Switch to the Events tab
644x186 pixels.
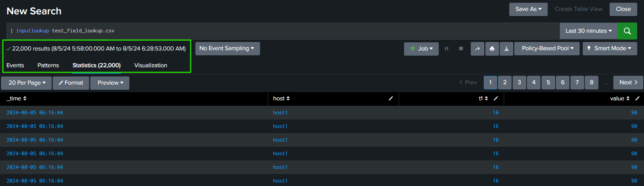coord(15,65)
